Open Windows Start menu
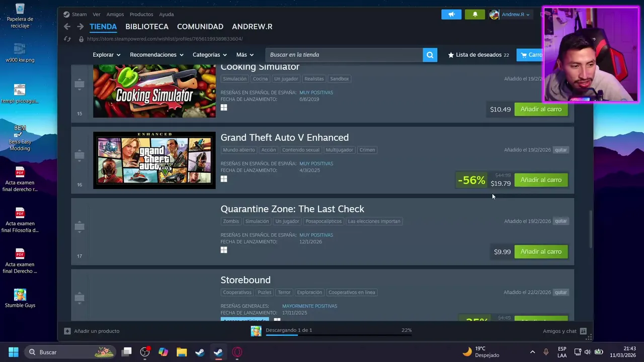 [14, 352]
